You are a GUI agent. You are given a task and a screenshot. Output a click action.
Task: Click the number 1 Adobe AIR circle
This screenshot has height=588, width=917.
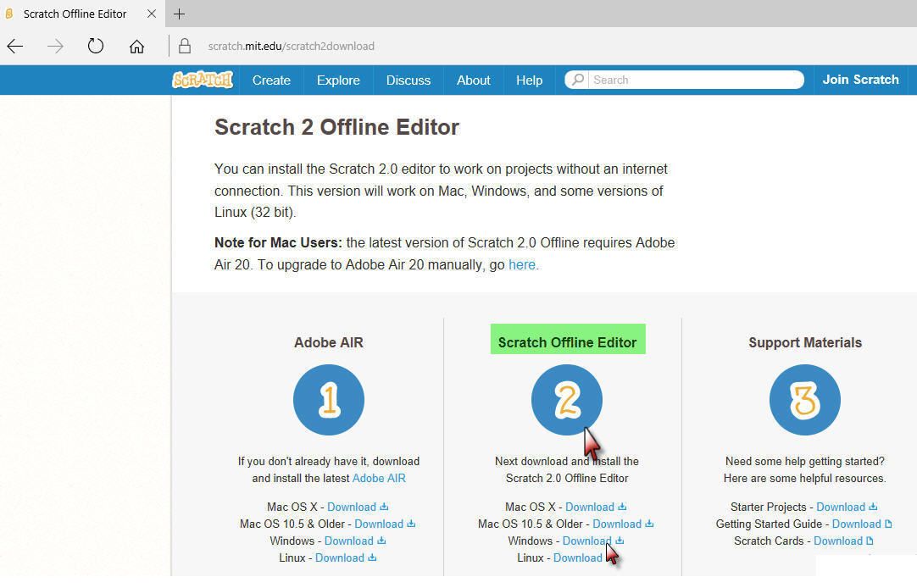click(x=329, y=400)
